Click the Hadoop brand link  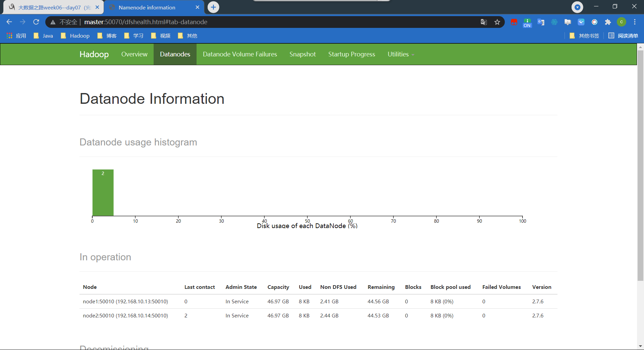(x=94, y=54)
